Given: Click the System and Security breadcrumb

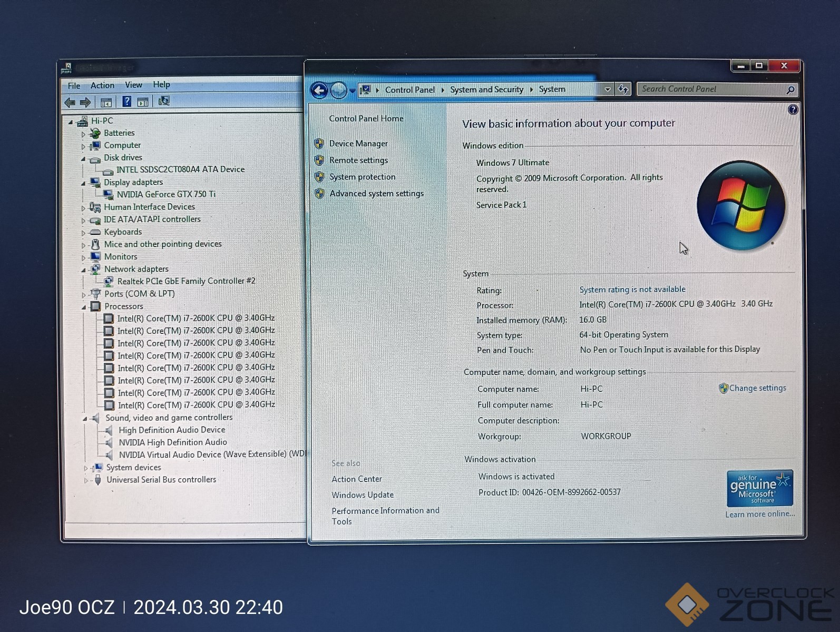Looking at the screenshot, I should [x=487, y=90].
